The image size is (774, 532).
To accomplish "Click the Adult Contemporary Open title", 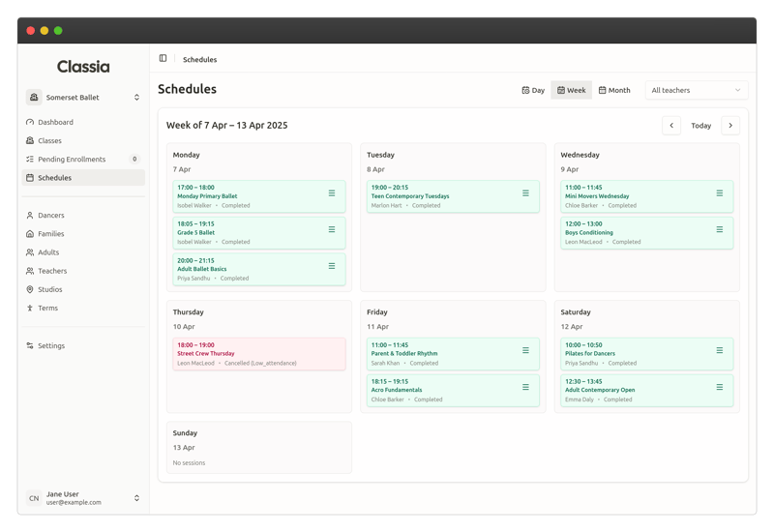I will pos(600,390).
